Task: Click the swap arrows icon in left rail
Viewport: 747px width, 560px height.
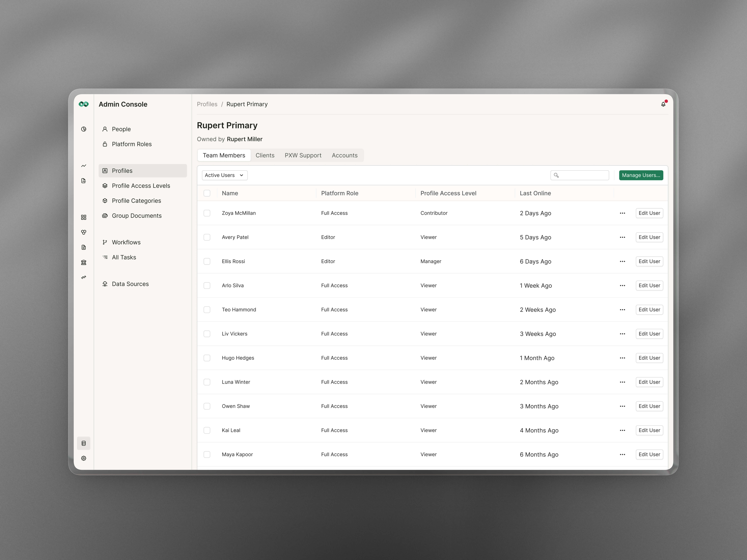Action: click(84, 277)
